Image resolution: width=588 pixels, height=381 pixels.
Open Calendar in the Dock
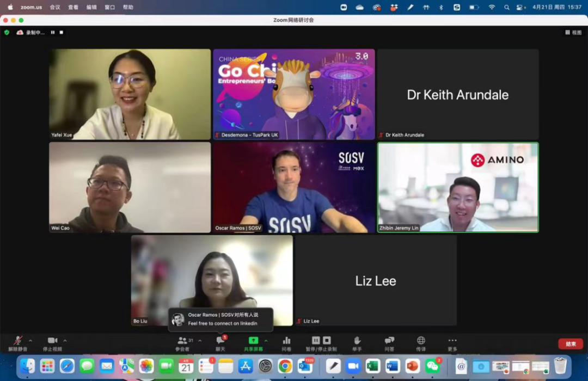[x=186, y=366]
